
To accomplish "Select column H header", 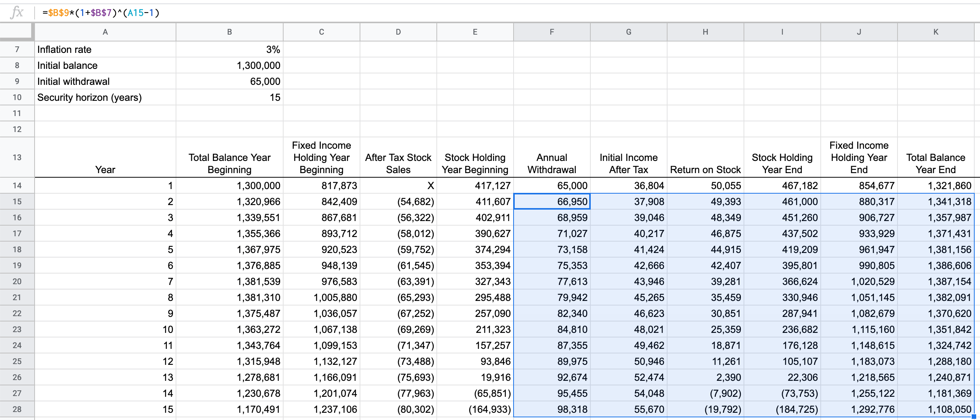I will coord(706,32).
